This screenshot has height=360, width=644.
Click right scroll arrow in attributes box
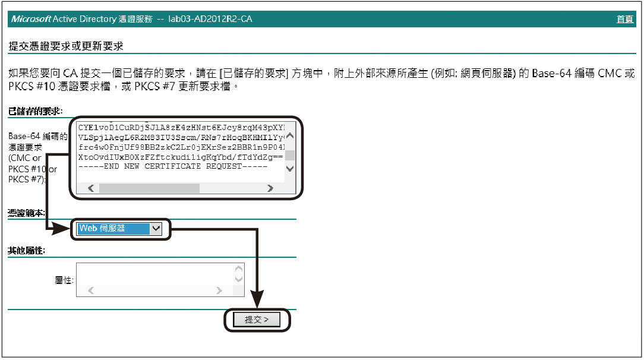click(x=219, y=291)
